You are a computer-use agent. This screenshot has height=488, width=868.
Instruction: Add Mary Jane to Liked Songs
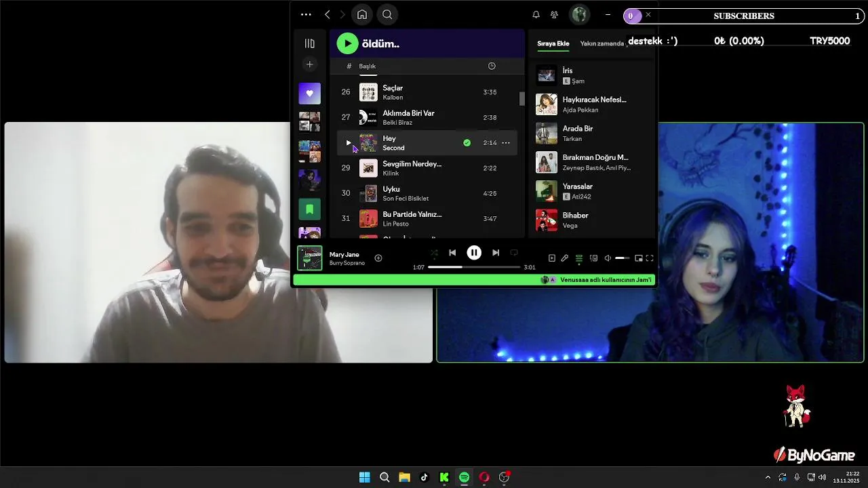378,258
